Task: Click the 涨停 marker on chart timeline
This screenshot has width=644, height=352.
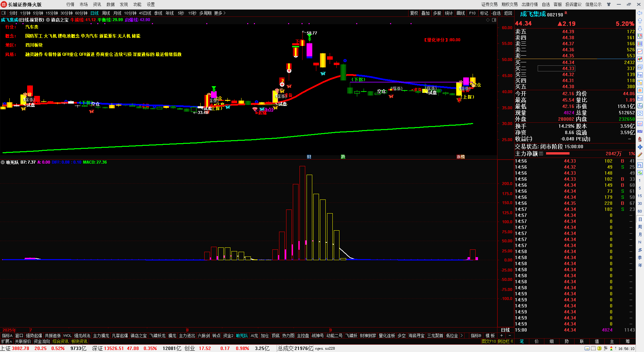Action: [461, 157]
